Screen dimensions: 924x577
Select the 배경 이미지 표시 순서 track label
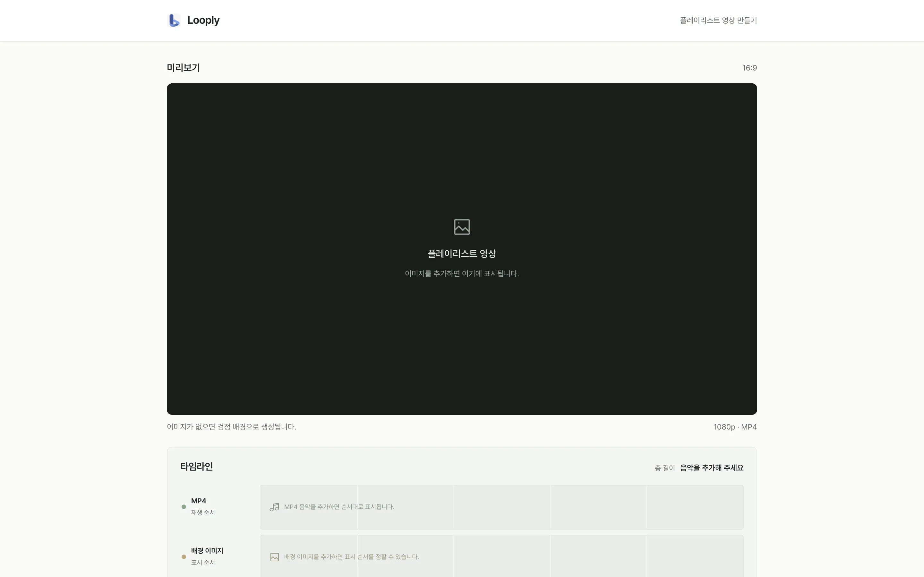207,556
